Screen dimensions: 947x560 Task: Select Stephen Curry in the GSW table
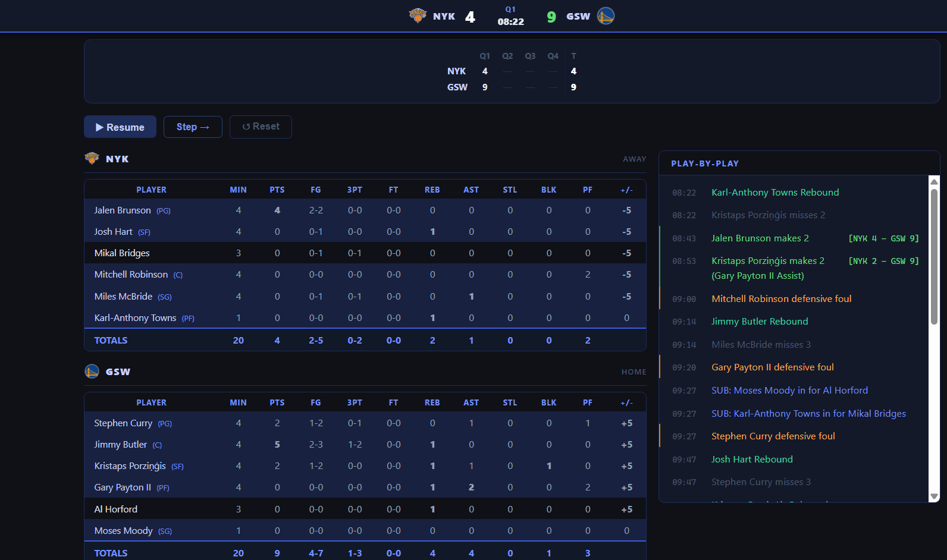[x=123, y=423]
